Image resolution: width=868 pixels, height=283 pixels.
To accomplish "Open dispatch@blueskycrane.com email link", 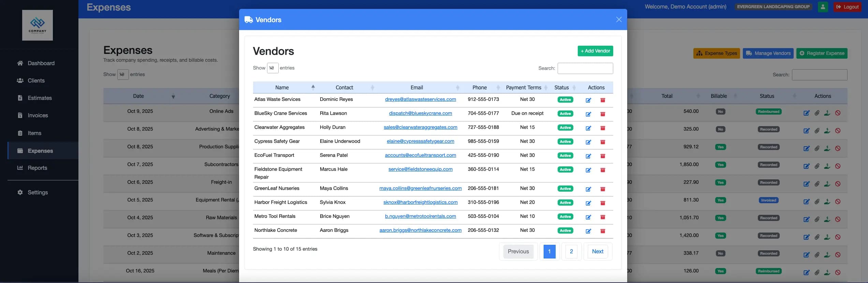I will point(420,113).
